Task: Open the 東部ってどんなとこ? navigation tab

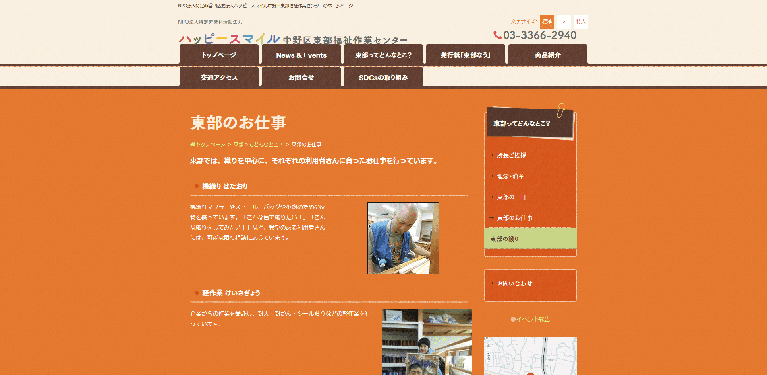Action: (384, 55)
